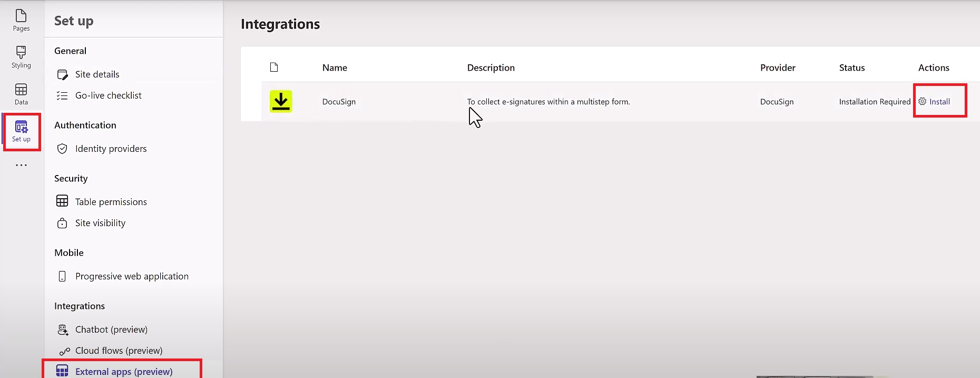
Task: Open the Data workspace icon
Action: click(x=21, y=94)
